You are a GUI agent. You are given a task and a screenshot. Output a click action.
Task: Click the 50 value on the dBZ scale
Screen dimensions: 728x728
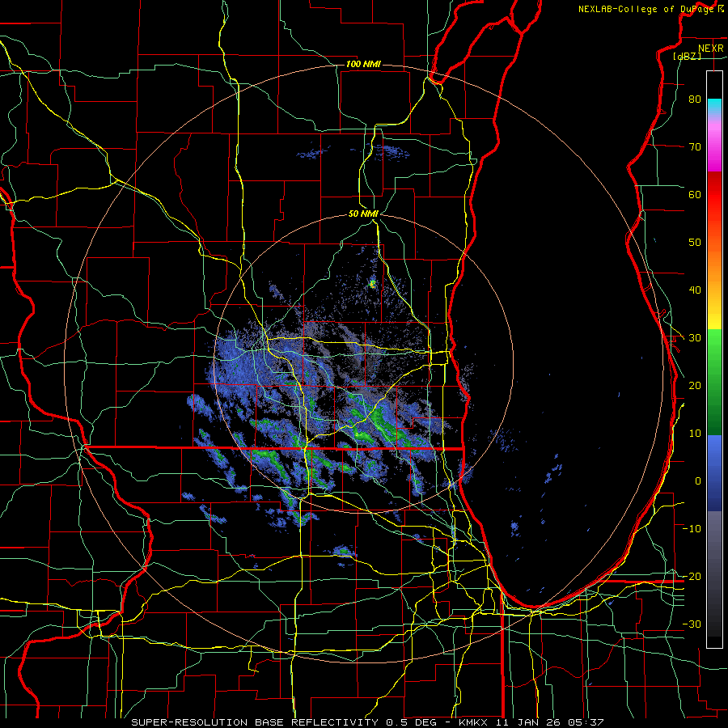click(x=695, y=243)
